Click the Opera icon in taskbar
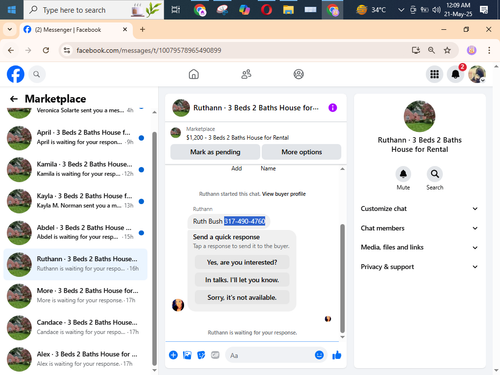 266,10
